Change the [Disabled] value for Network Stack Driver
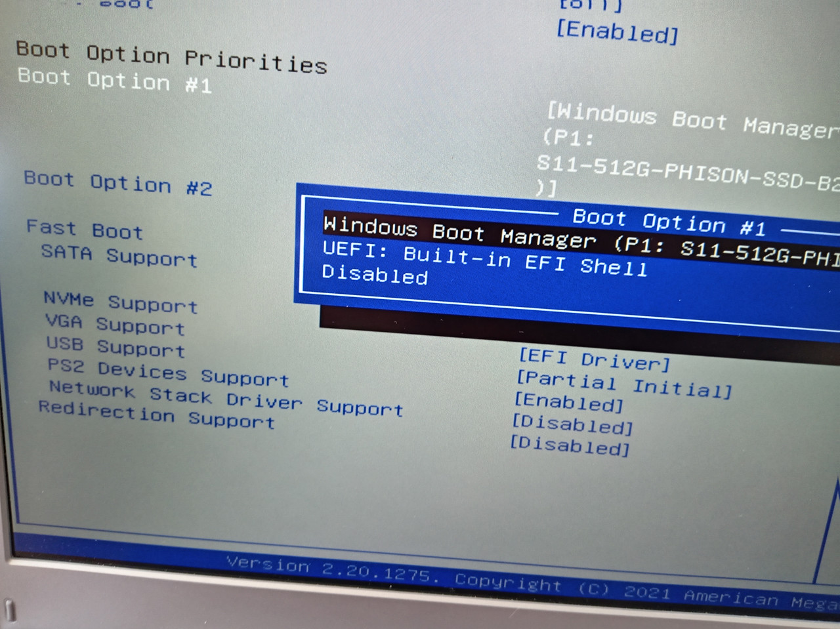Image resolution: width=840 pixels, height=629 pixels. coord(573,424)
